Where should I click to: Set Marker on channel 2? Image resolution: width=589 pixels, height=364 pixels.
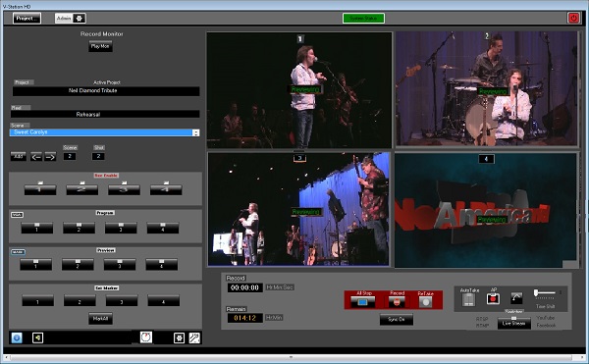click(80, 301)
